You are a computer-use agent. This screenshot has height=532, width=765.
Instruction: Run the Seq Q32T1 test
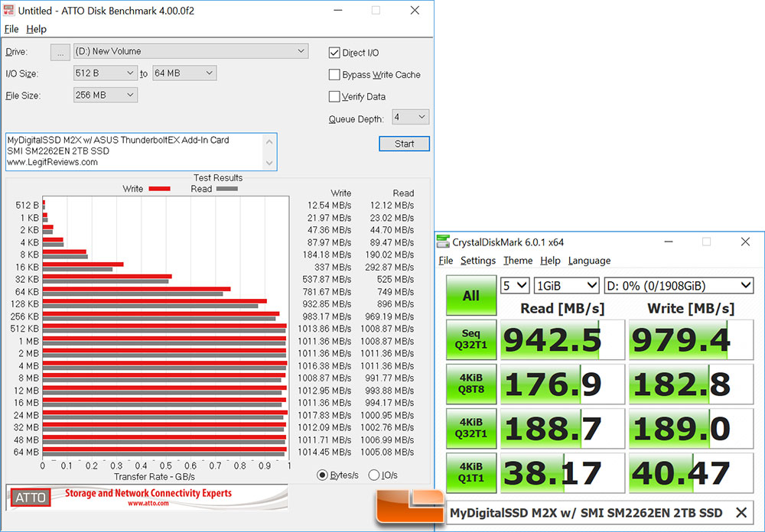coord(471,340)
